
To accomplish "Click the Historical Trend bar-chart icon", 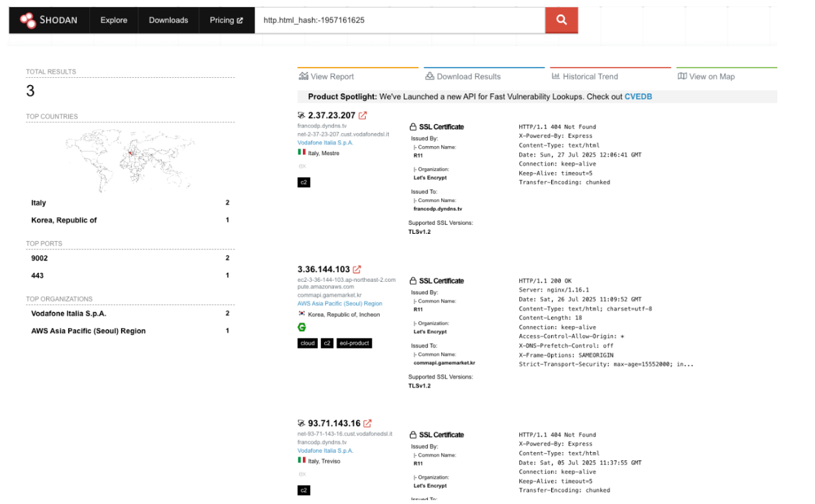I will (556, 77).
